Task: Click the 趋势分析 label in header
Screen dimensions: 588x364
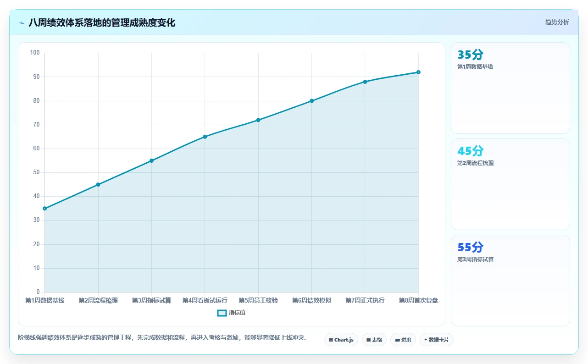Action: 557,22
